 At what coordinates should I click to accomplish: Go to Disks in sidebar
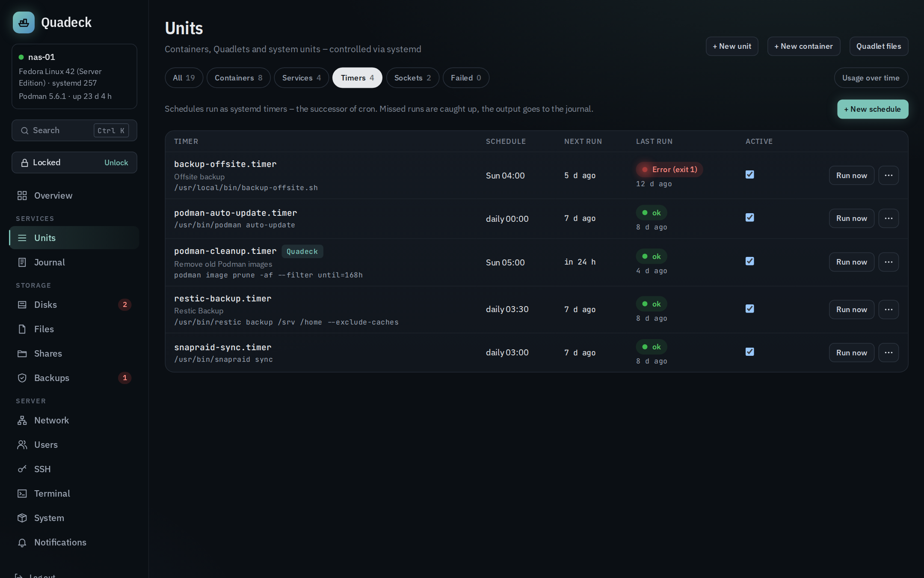click(x=74, y=305)
